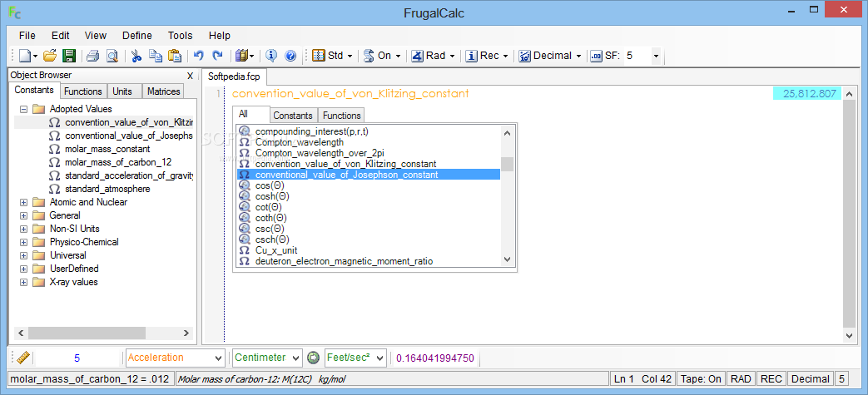Expand the Universal folder
This screenshot has height=395, width=868.
[24, 255]
